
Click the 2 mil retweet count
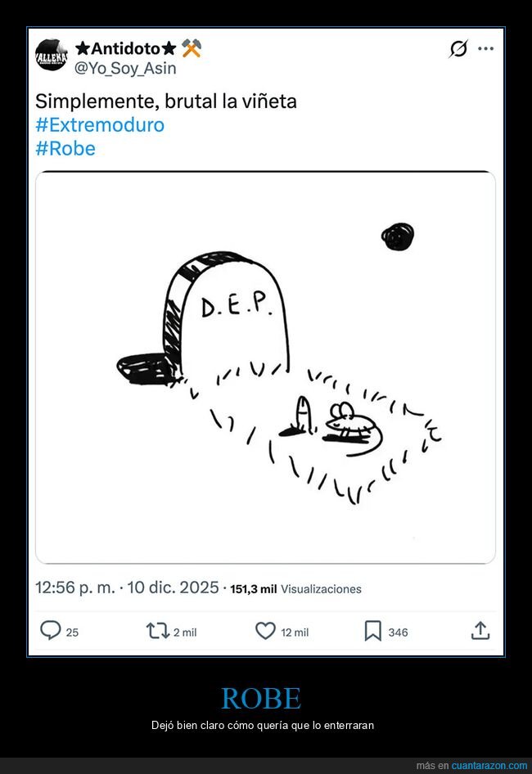(185, 632)
